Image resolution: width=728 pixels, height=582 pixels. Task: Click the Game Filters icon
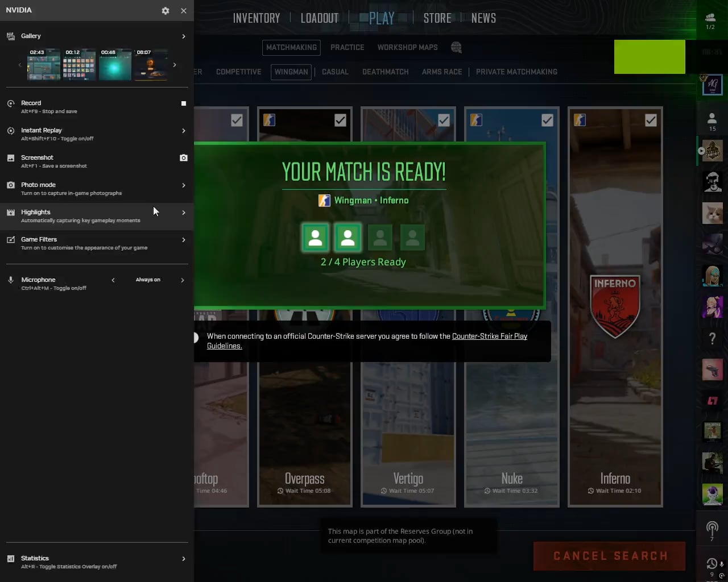click(10, 240)
